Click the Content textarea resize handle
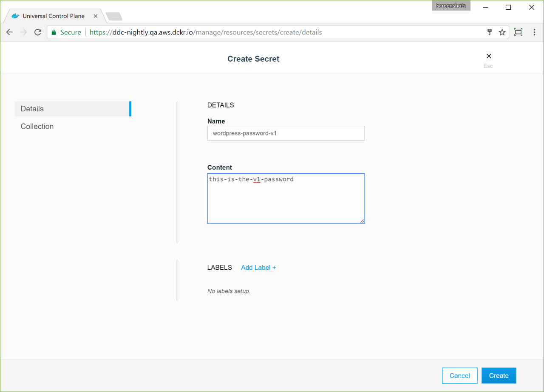The image size is (544, 392). 362,221
